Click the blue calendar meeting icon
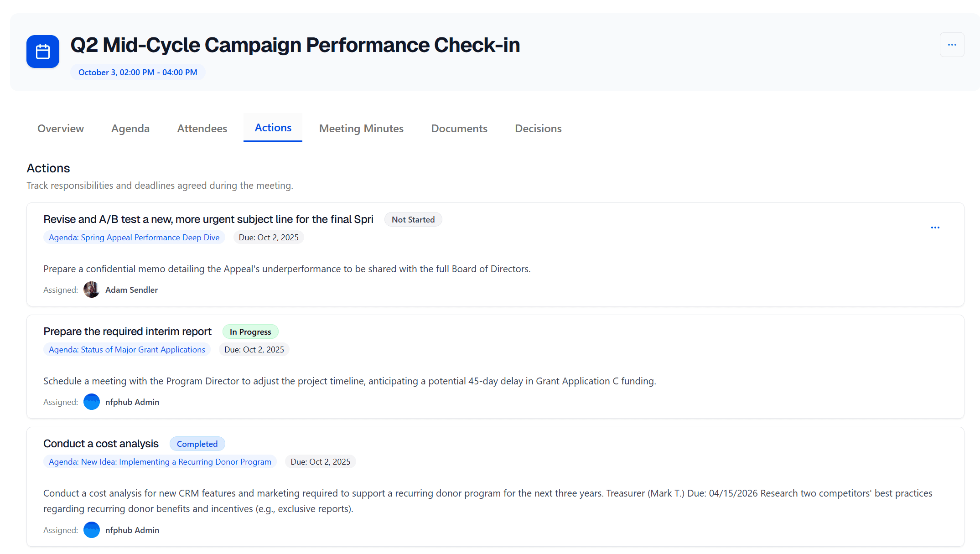 click(x=43, y=52)
